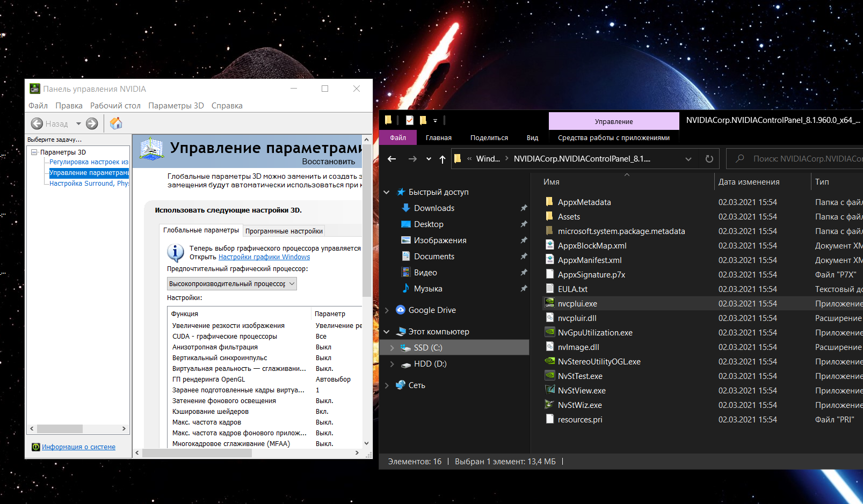Screen dimensions: 863x504
Task: Select the AppxMetadata folder
Action: [x=584, y=202]
